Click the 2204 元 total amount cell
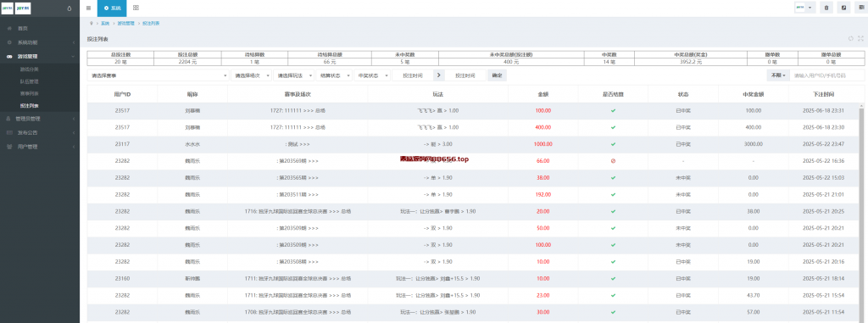This screenshot has width=868, height=323. point(187,62)
